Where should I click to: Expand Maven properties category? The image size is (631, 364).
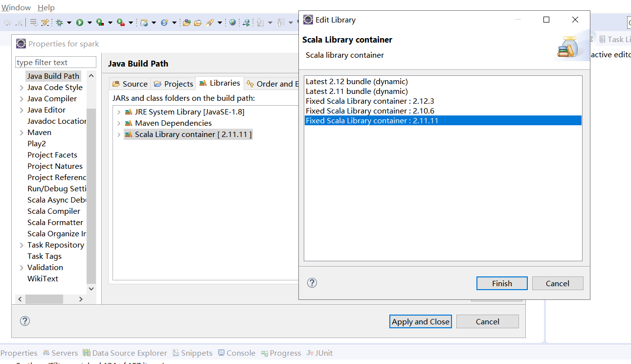point(22,133)
